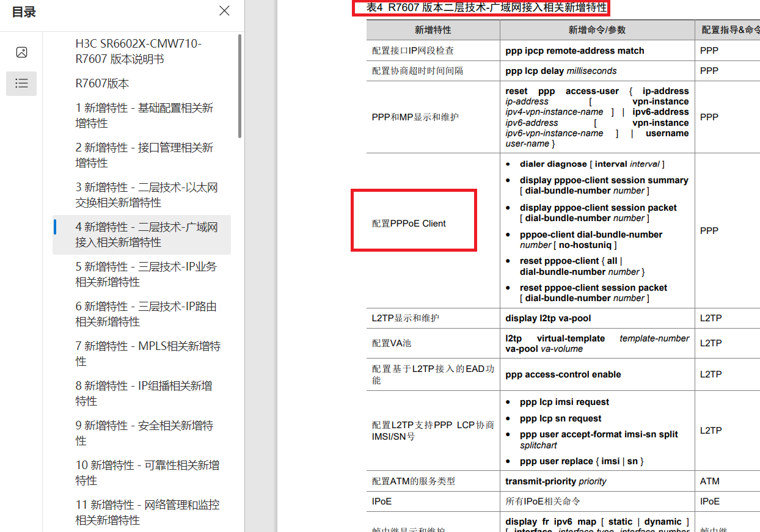The height and width of the screenshot is (532, 760).
Task: Go to 9 新增特性 - 安全相关新增特性
Action: coord(141,433)
